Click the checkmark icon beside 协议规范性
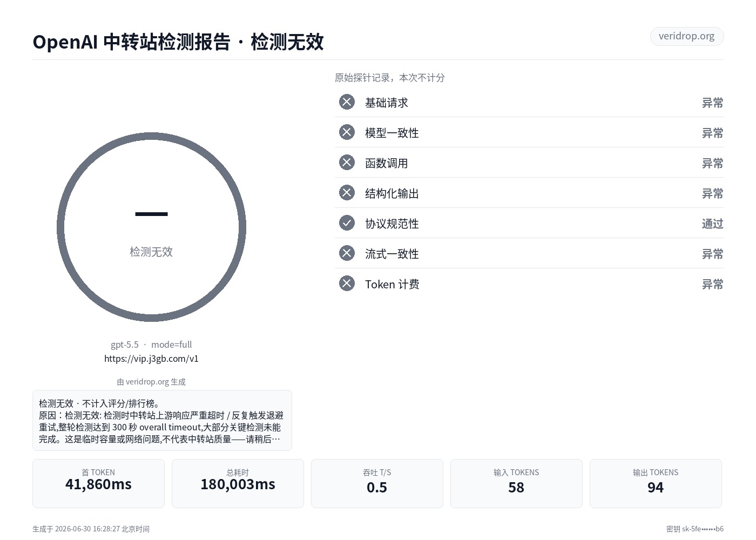Image resolution: width=756 pixels, height=540 pixels. click(347, 223)
